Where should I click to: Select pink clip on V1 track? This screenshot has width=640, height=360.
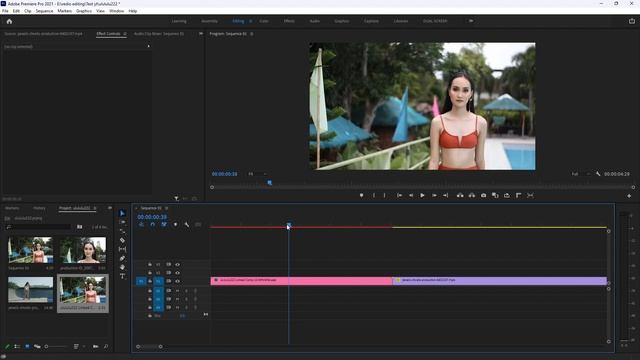tap(301, 280)
